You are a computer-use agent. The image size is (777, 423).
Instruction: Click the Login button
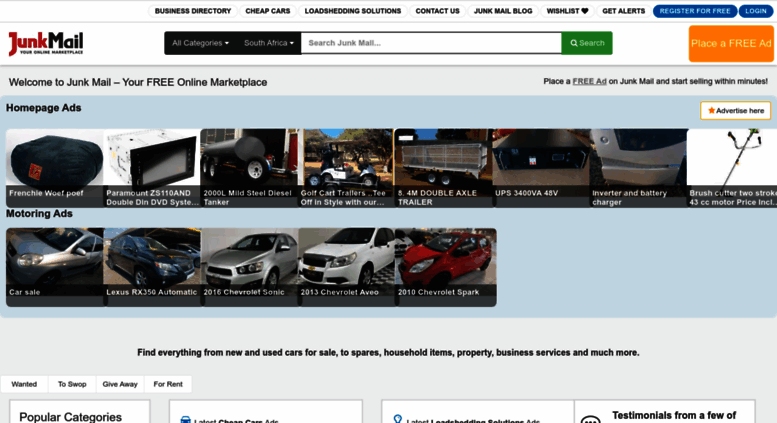click(756, 11)
